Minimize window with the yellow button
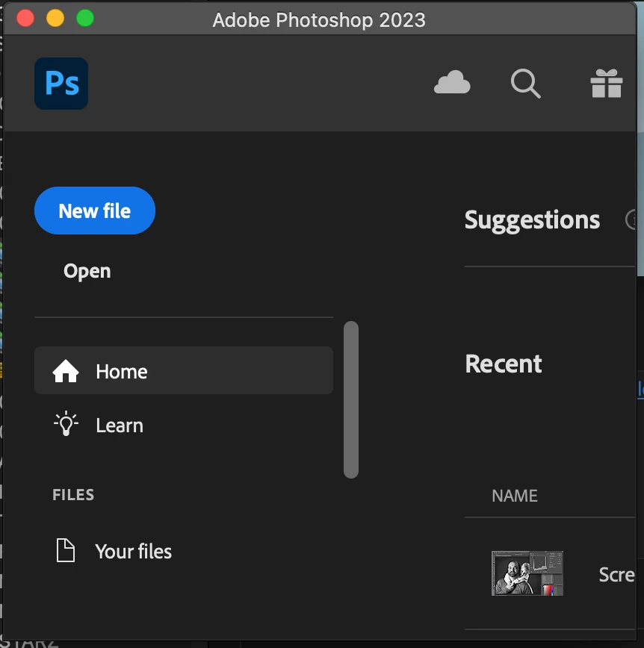644x648 pixels. coord(55,18)
